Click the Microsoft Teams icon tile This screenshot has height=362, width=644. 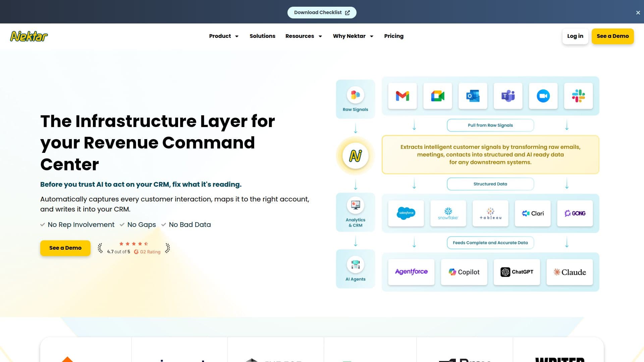pos(508,96)
